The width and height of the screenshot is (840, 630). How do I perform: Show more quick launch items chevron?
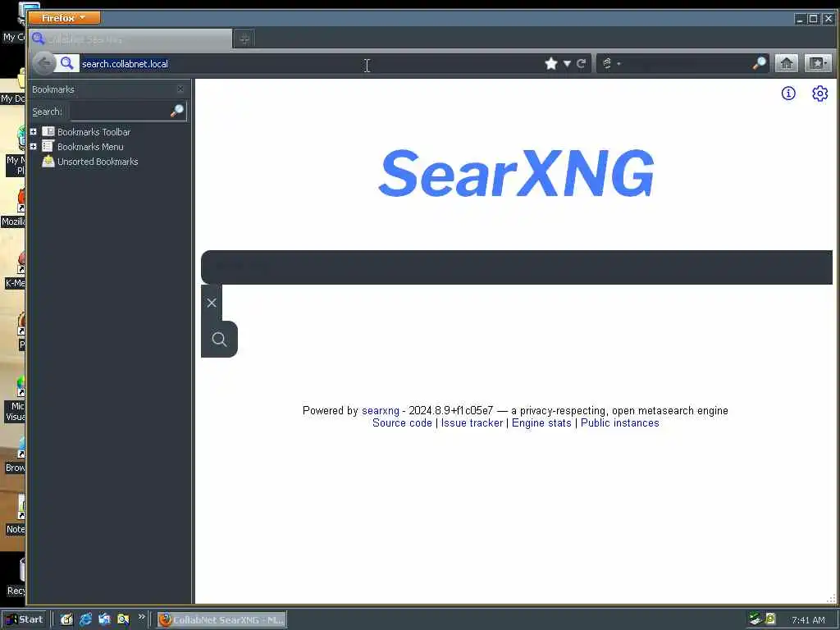click(141, 617)
